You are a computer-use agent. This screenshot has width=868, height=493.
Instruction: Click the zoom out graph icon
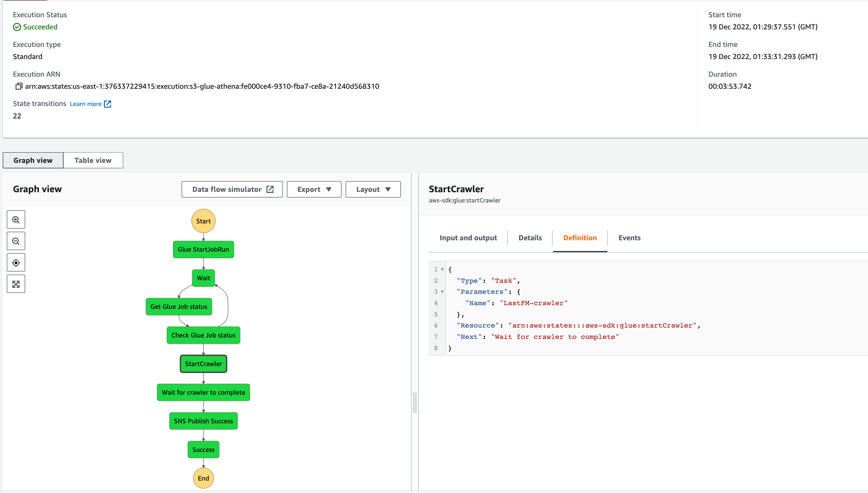point(16,241)
